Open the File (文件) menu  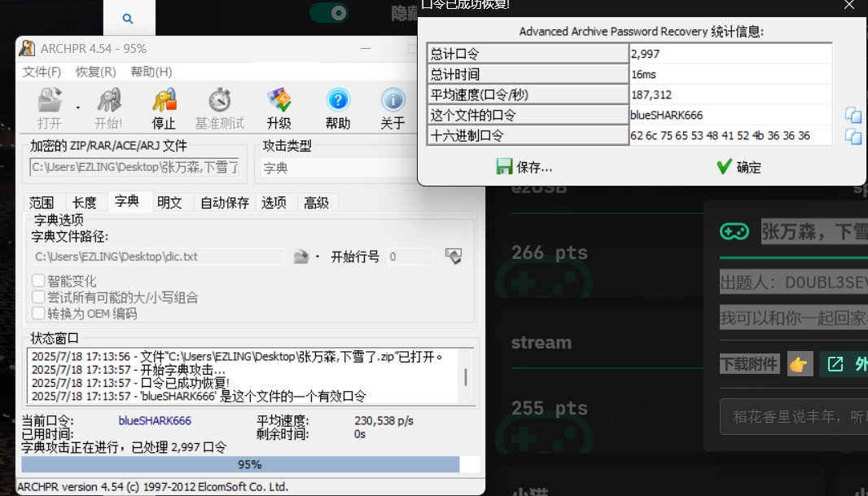click(x=42, y=72)
